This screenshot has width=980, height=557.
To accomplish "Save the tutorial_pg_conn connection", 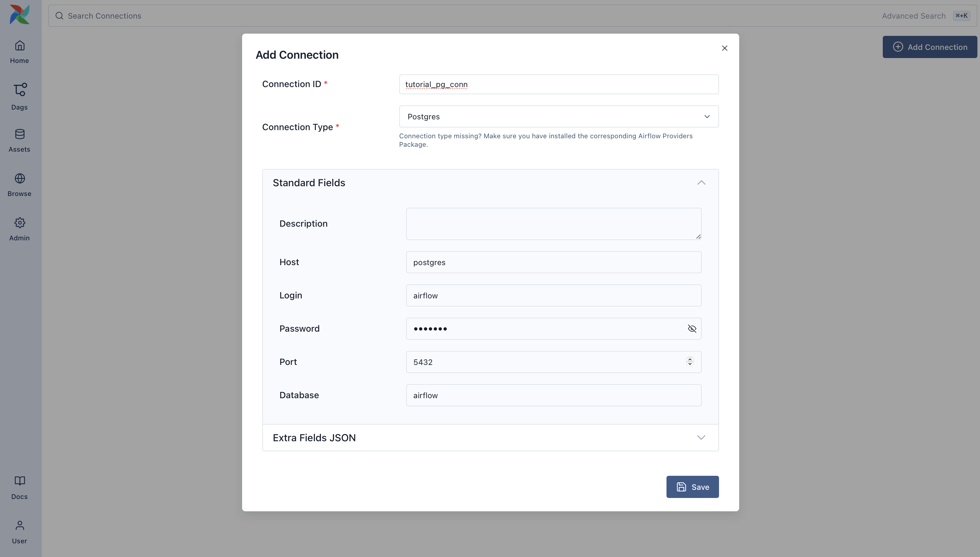I will tap(692, 487).
